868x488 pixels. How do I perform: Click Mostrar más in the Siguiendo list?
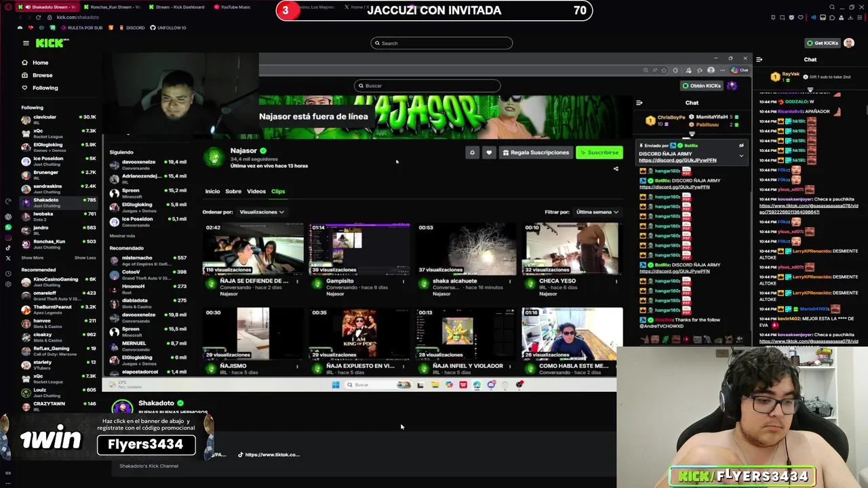(x=123, y=236)
